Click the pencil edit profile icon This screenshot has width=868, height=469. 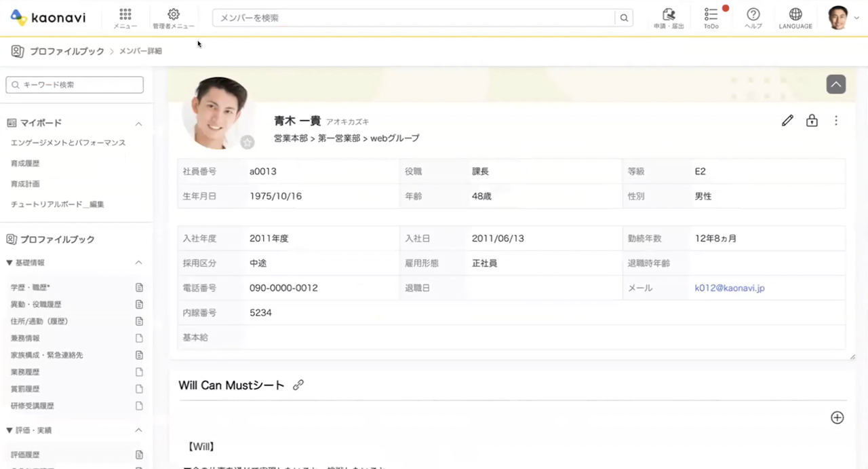[x=787, y=121]
